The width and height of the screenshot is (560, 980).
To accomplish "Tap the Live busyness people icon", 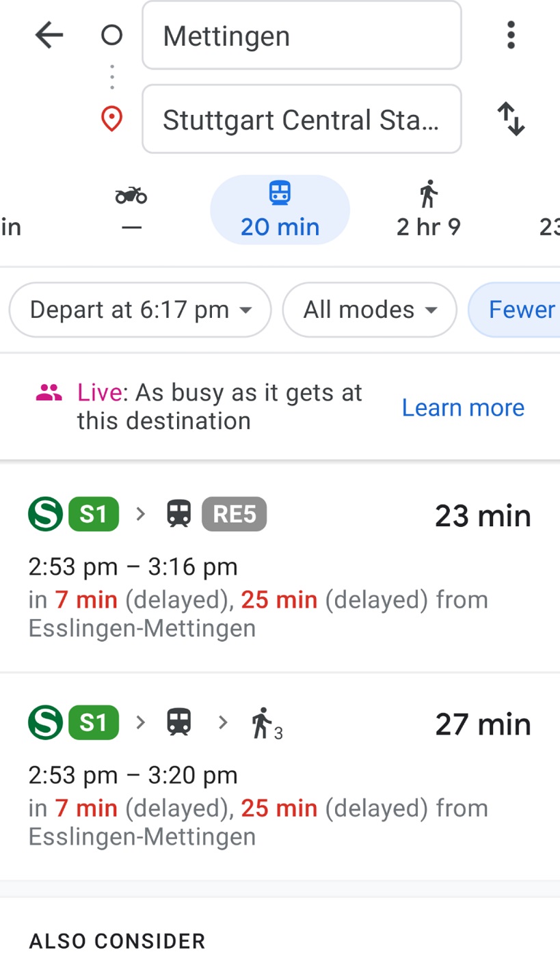I will [49, 393].
